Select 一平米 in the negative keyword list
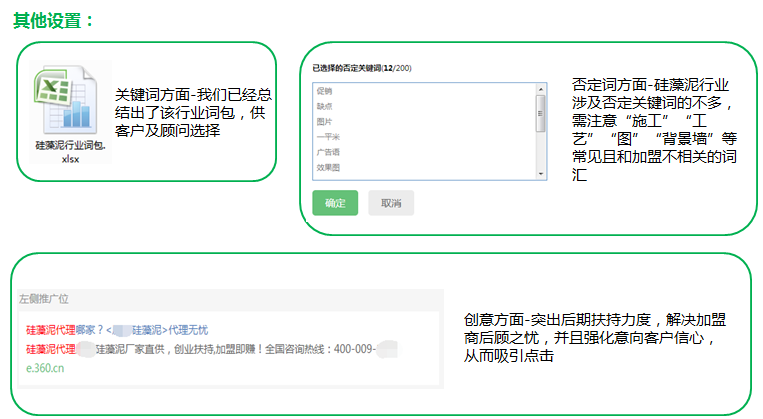This screenshot has height=419, width=763. click(327, 137)
